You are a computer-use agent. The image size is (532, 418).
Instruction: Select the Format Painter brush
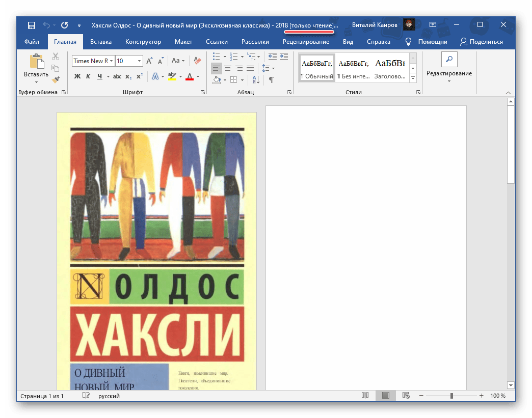56,79
